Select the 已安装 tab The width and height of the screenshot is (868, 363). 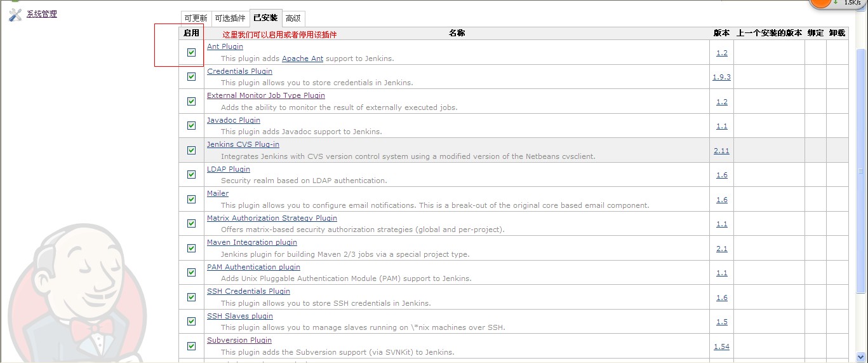(265, 18)
